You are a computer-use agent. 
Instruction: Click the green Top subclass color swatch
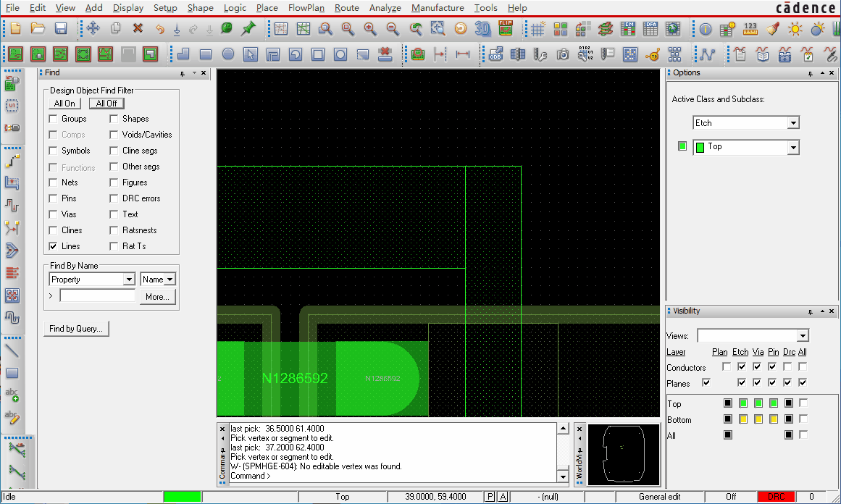682,146
